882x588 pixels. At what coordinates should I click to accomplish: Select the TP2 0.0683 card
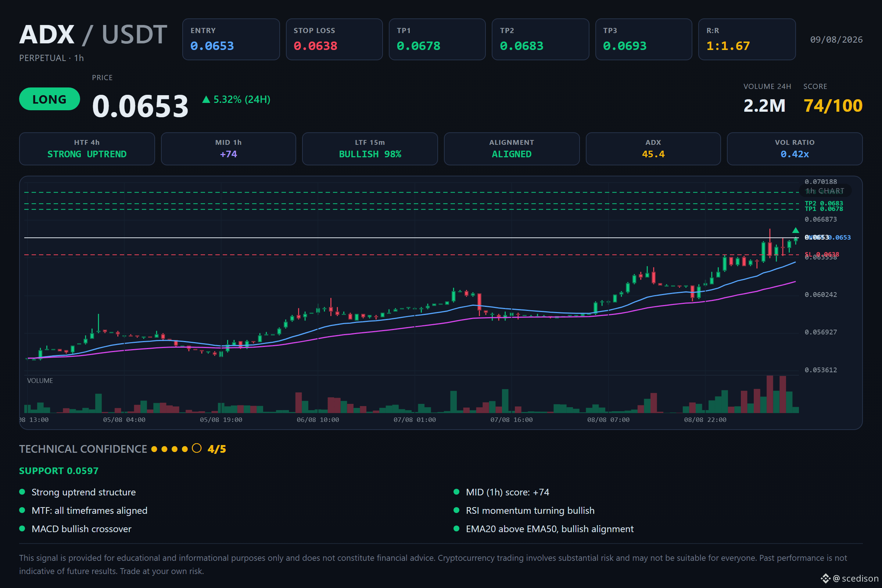pos(540,39)
